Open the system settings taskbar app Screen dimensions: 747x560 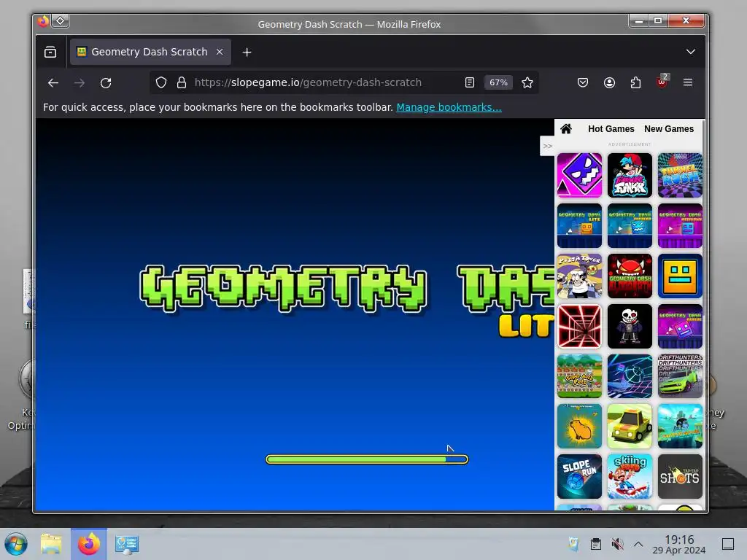coord(127,544)
